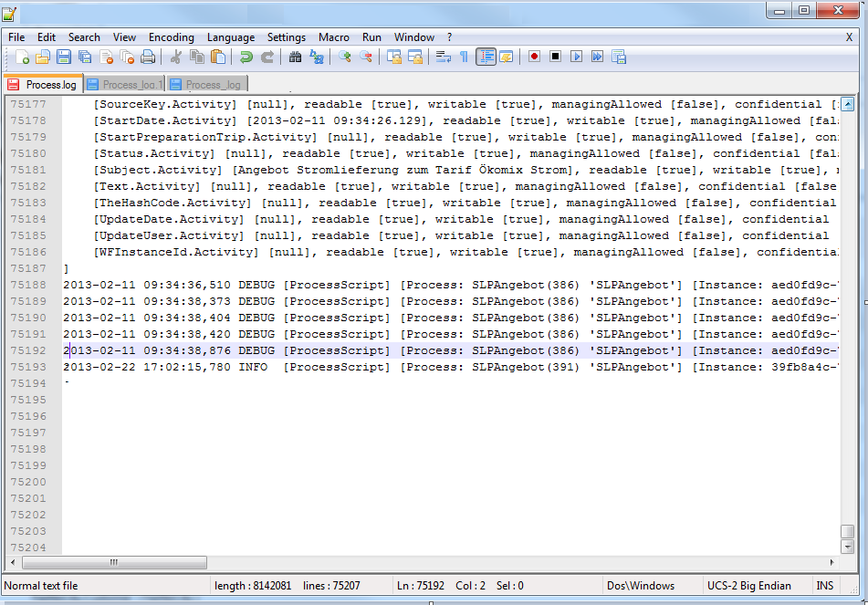Click the vertical scrollbar up arrow

click(x=847, y=103)
